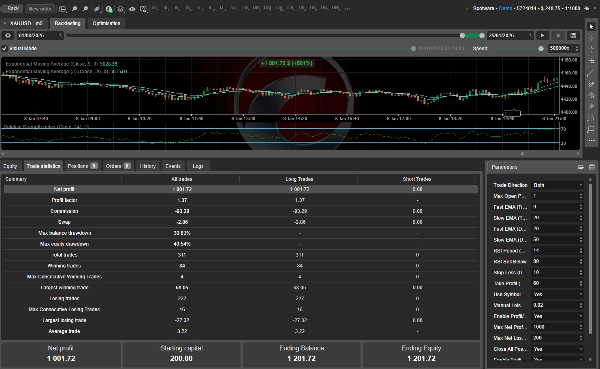This screenshot has width=600, height=369.
Task: Select the trend line drawing tool
Action: (591, 72)
